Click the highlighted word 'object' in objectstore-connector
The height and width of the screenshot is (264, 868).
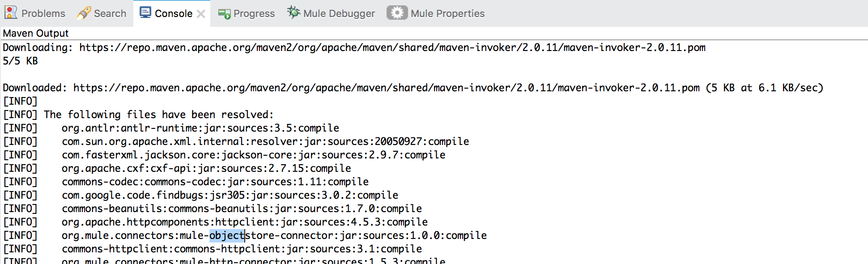tap(227, 235)
